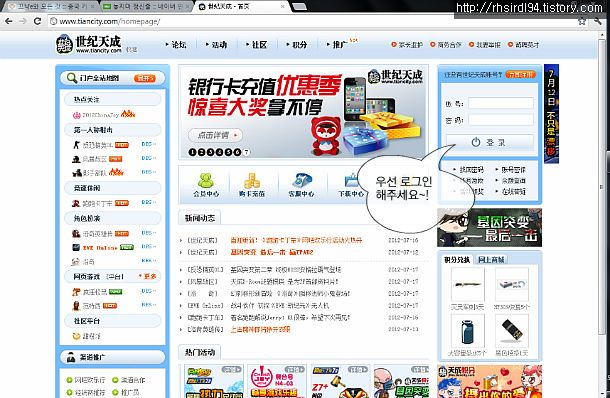The height and width of the screenshot is (398, 610).
Task: Click the address bar showing www.tiancity.com/homepage/
Action: coord(311,21)
